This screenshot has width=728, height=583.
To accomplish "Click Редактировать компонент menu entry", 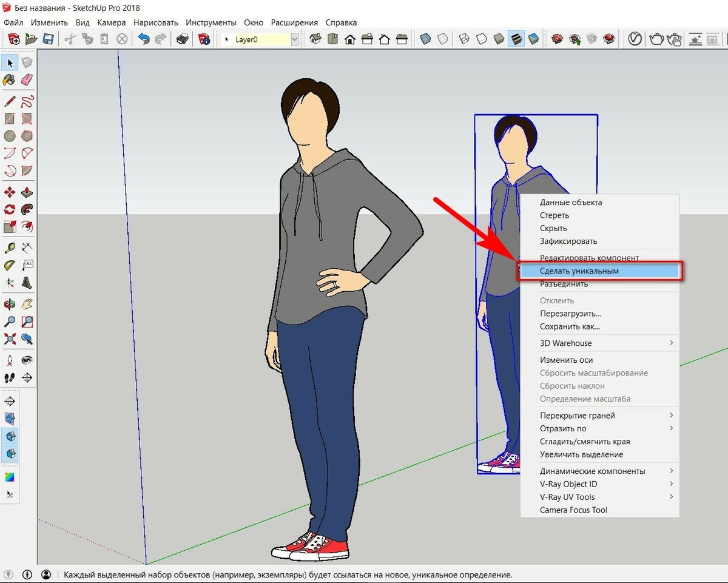I will point(600,258).
